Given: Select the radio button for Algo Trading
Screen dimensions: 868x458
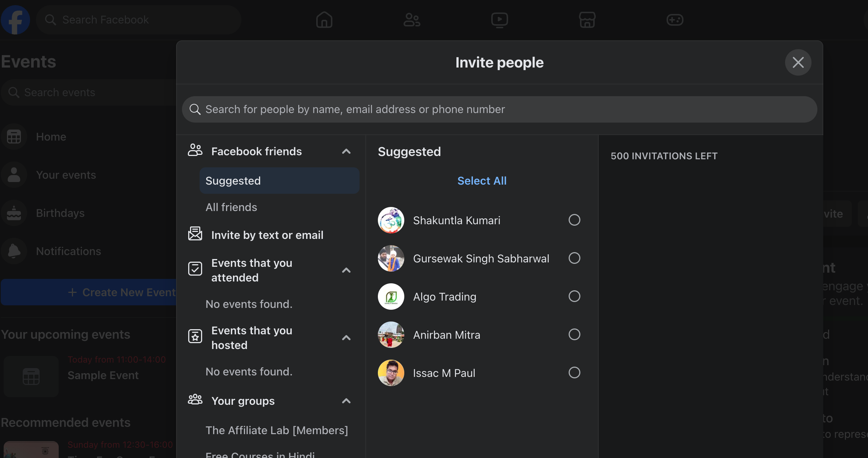Looking at the screenshot, I should point(575,297).
